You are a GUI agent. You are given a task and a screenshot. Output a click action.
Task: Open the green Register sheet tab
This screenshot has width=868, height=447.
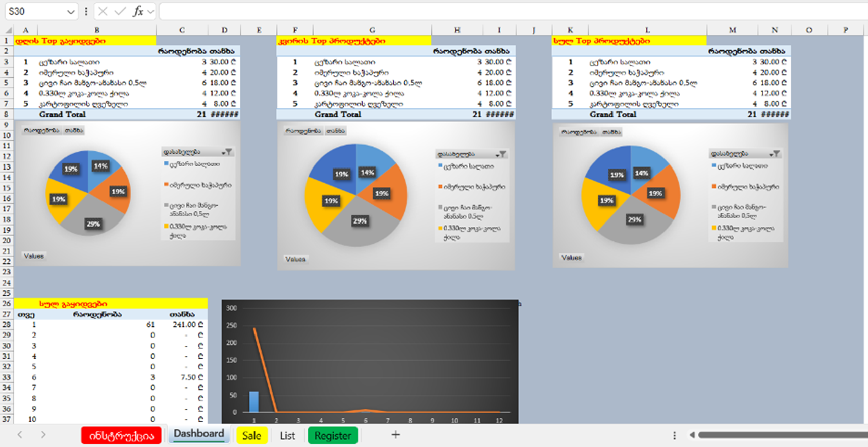click(332, 435)
